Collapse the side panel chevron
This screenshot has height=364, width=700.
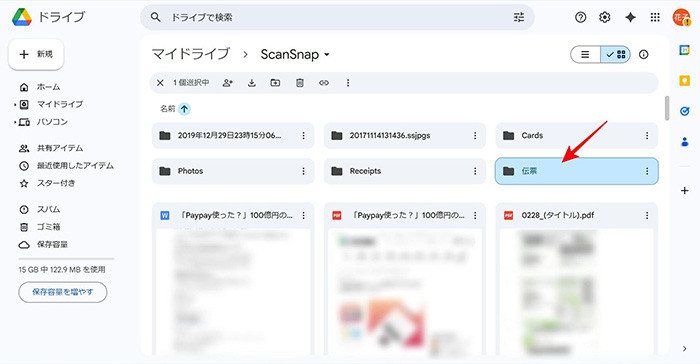684,349
